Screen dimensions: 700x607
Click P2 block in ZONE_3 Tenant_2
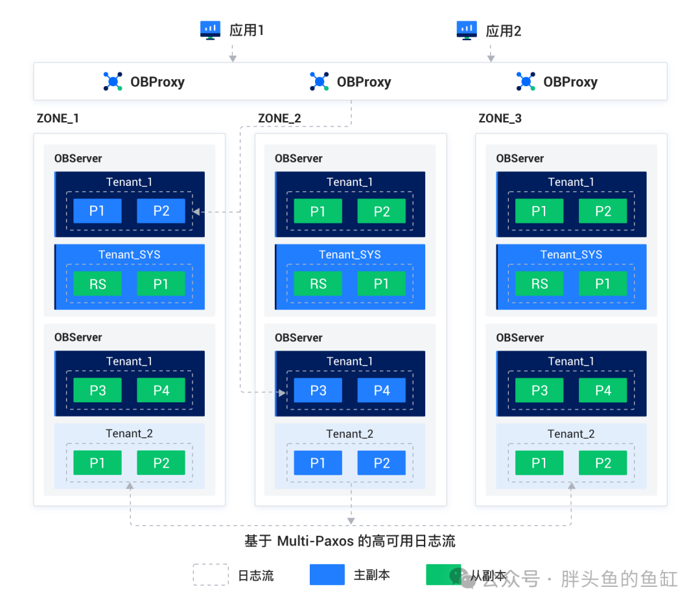tap(603, 463)
